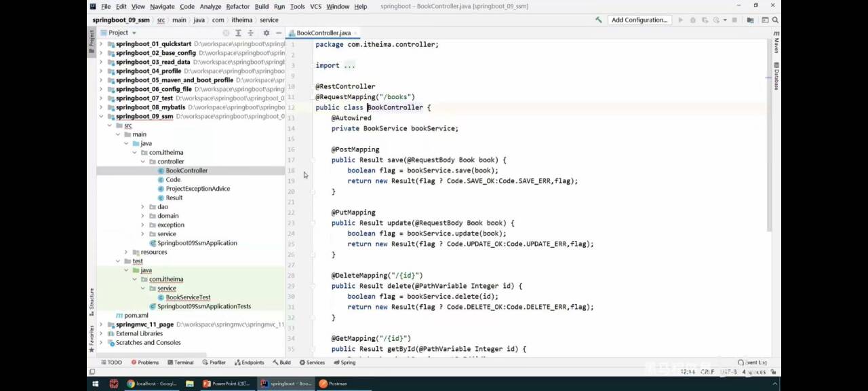Select BookServiceTest in project tree
868x391 pixels.
188,297
